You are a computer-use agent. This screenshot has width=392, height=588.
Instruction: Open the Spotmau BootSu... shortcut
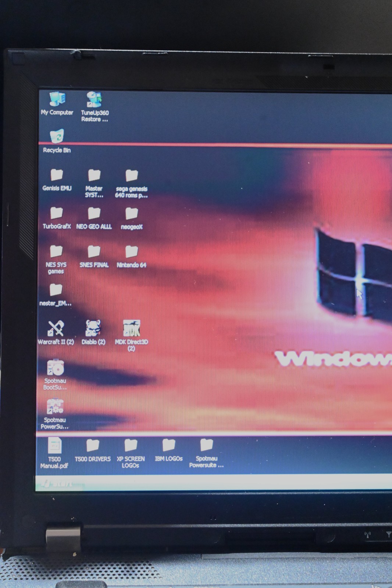55,375
